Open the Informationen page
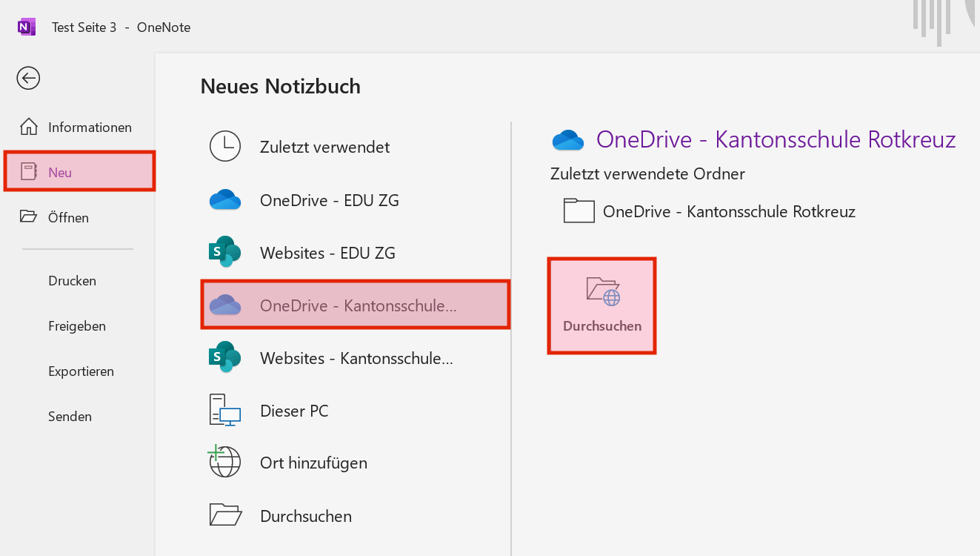This screenshot has width=980, height=556. 77,128
